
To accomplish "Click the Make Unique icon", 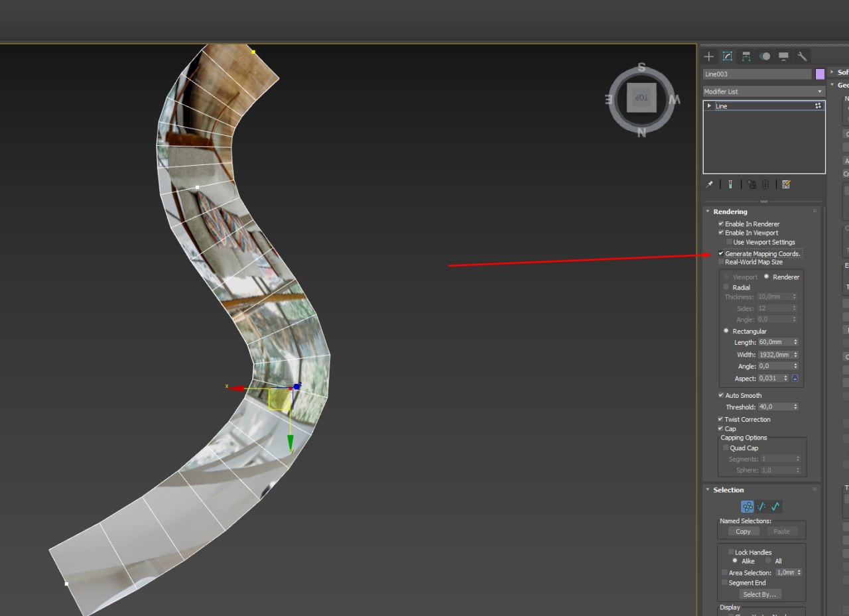I will [751, 184].
